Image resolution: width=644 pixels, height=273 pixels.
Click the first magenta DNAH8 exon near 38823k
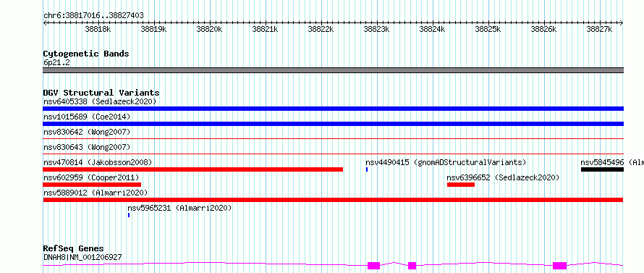tap(374, 266)
